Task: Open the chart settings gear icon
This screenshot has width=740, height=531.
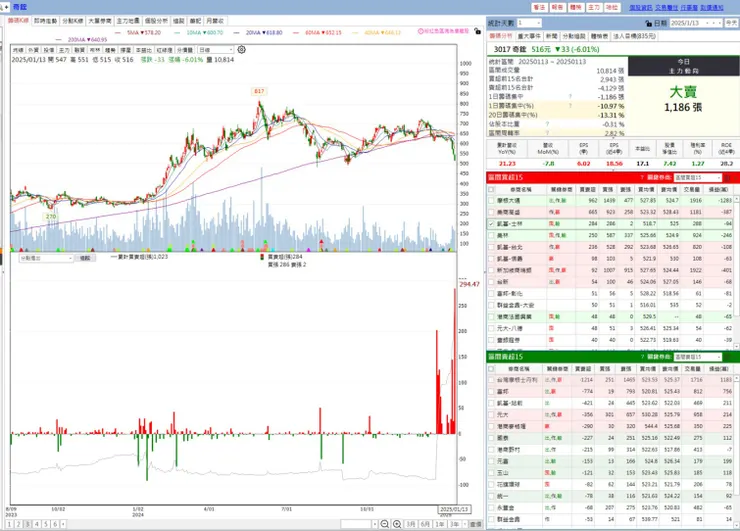Action: click(x=241, y=50)
